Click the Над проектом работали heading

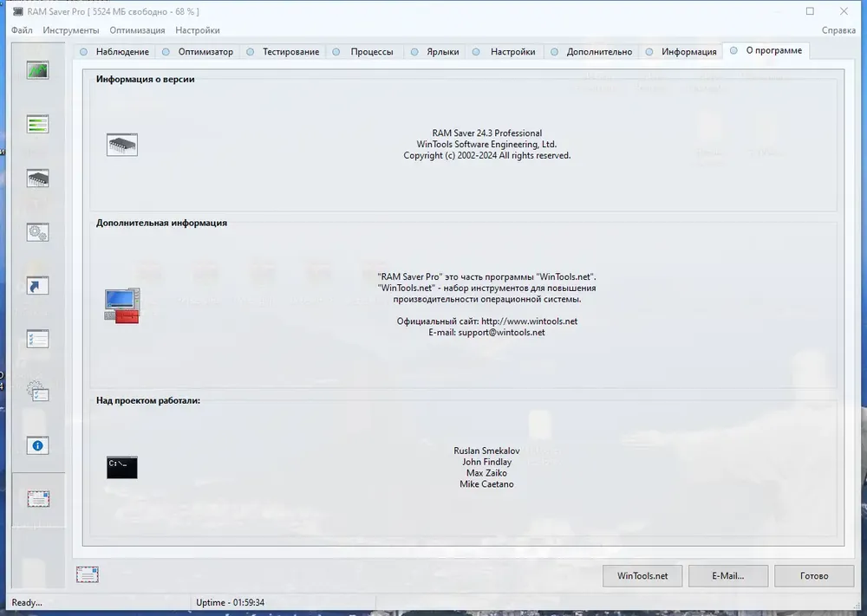pyautogui.click(x=148, y=400)
